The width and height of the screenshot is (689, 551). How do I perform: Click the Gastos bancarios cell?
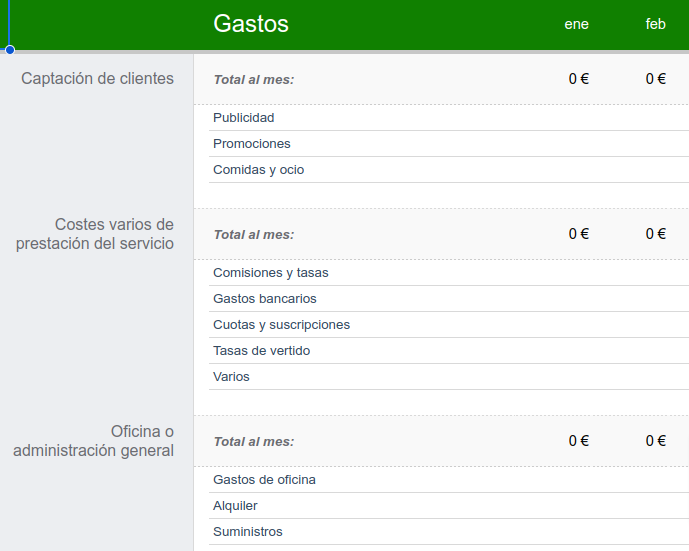point(265,299)
